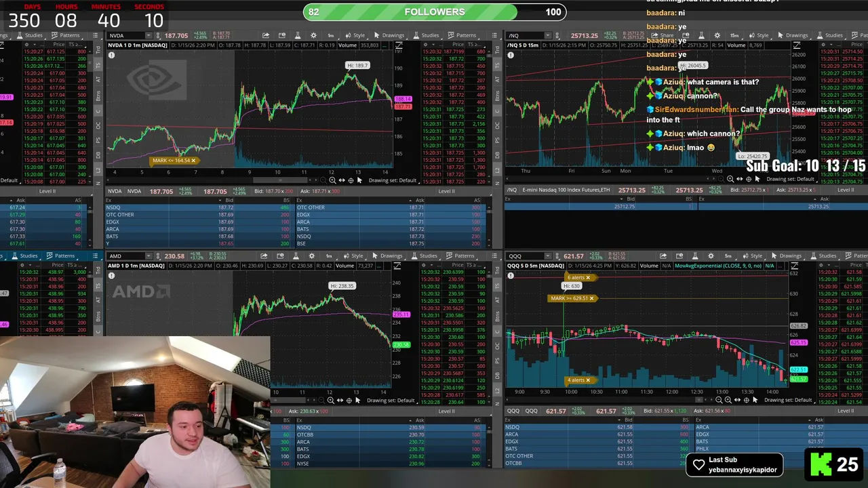The width and height of the screenshot is (868, 488).
Task: Open the Drawings menu on QQQ chart
Action: (785, 256)
